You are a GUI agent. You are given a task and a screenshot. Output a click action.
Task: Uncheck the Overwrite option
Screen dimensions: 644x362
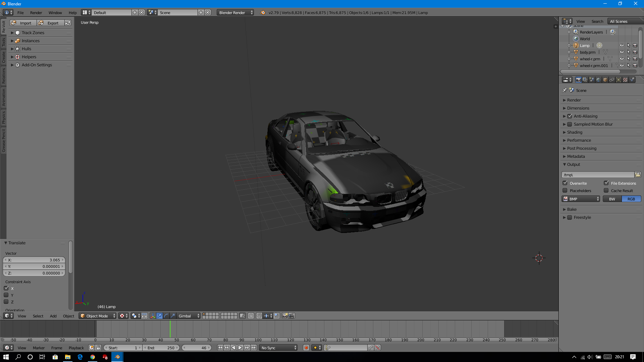(565, 183)
